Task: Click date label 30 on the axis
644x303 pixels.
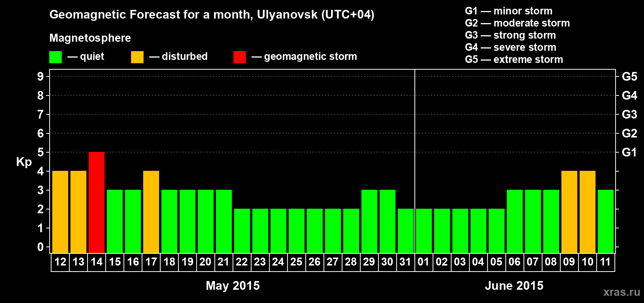Action: pyautogui.click(x=388, y=262)
